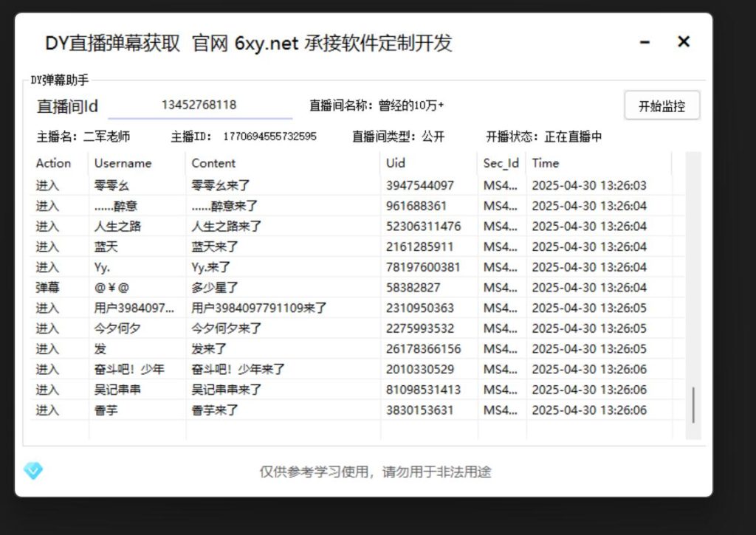The width and height of the screenshot is (756, 535).
Task: Start monitoring with the 开始监控 button
Action: click(662, 106)
